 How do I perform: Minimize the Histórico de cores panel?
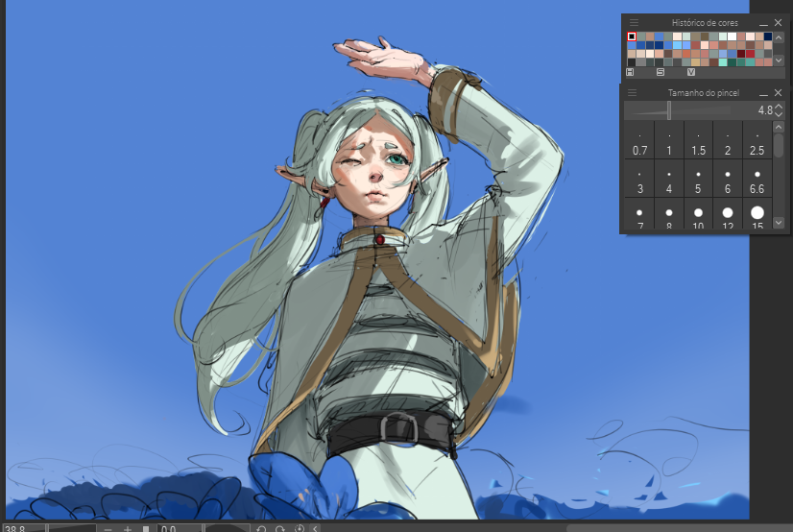point(763,23)
